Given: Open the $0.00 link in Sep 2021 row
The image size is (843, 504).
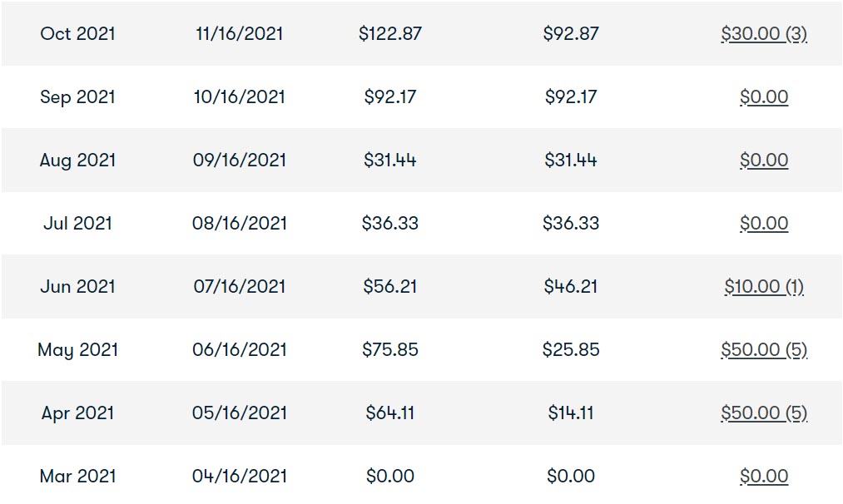Looking at the screenshot, I should click(x=764, y=96).
